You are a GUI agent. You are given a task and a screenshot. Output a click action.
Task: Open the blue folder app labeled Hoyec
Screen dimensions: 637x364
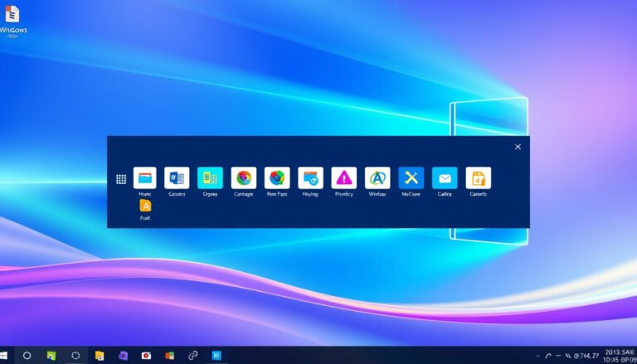tap(144, 178)
